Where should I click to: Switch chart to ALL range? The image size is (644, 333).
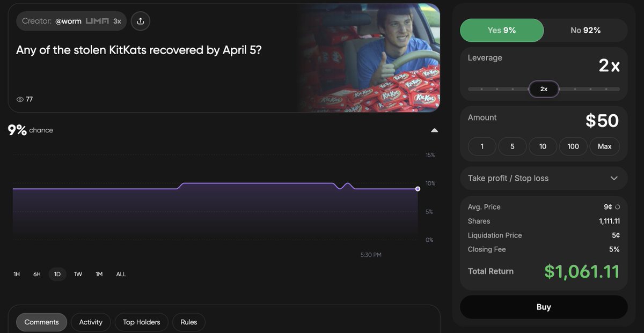(x=121, y=274)
